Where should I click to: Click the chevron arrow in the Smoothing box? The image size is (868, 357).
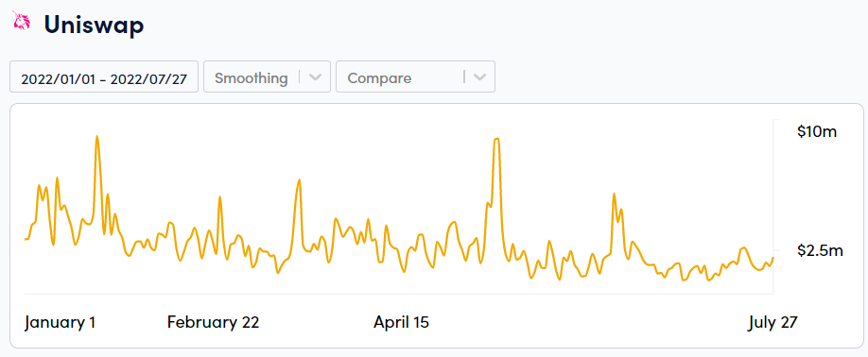coord(315,76)
